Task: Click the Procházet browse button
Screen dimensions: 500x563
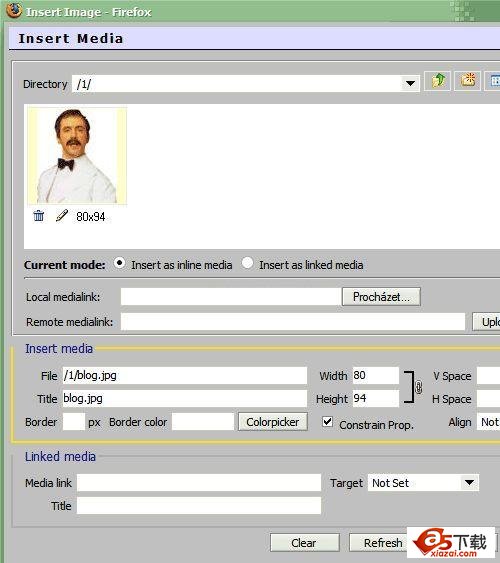Action: pos(381,297)
